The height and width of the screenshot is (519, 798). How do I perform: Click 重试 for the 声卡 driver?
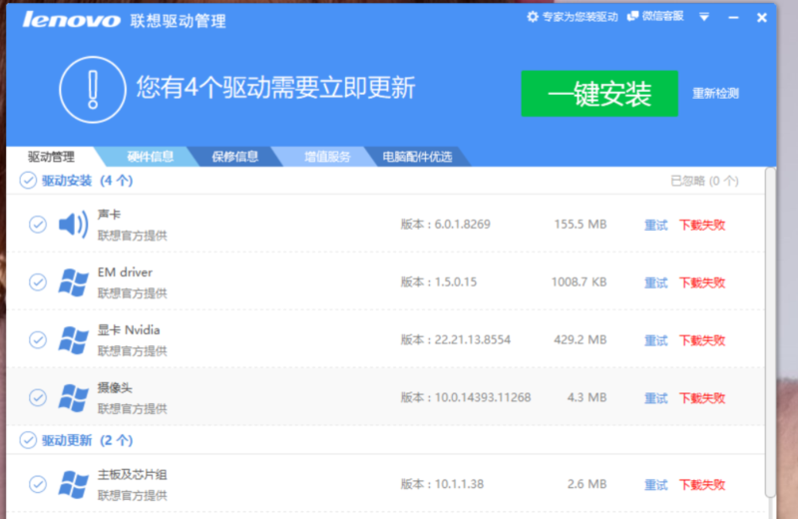click(x=655, y=225)
